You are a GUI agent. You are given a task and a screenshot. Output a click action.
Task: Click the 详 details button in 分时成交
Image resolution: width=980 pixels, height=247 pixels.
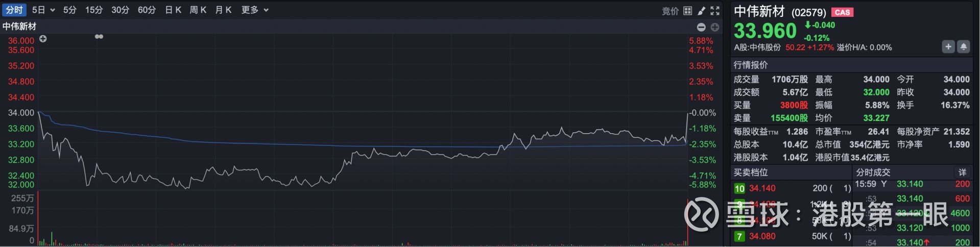962,172
